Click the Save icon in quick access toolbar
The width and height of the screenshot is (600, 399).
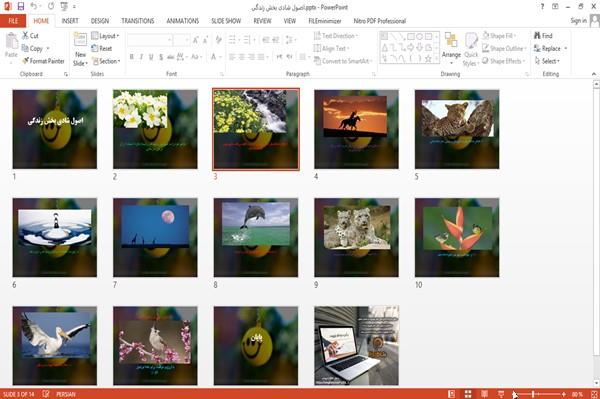pyautogui.click(x=21, y=6)
